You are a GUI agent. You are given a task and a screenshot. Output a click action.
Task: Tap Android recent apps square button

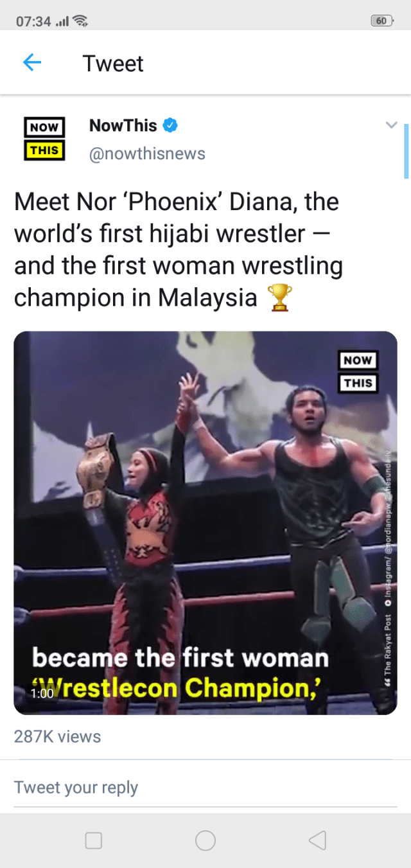point(94,840)
